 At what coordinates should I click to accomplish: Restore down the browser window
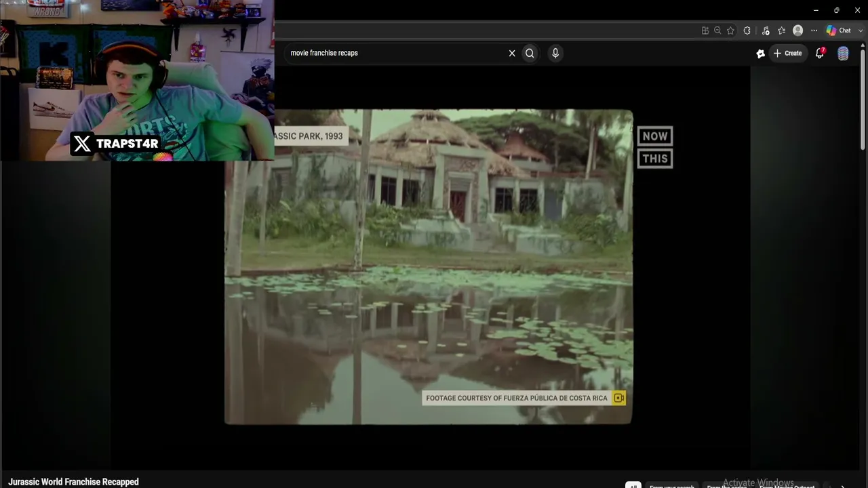(x=837, y=10)
